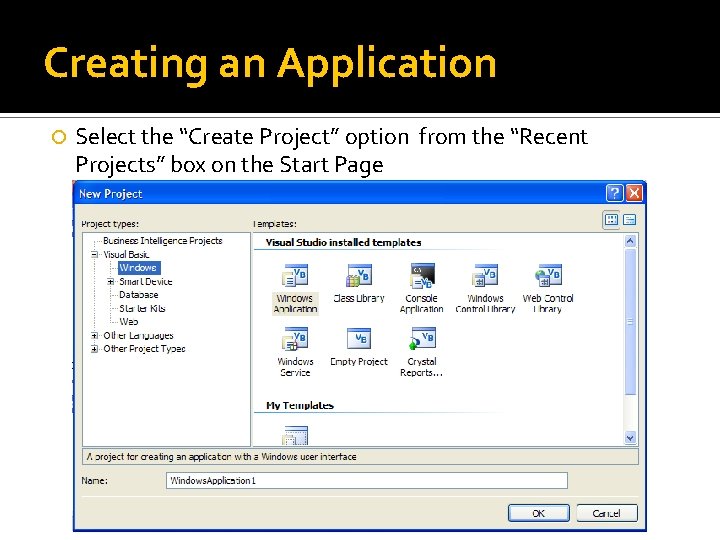Expand the Smart Device tree node
This screenshot has width=720, height=540.
pyautogui.click(x=110, y=281)
